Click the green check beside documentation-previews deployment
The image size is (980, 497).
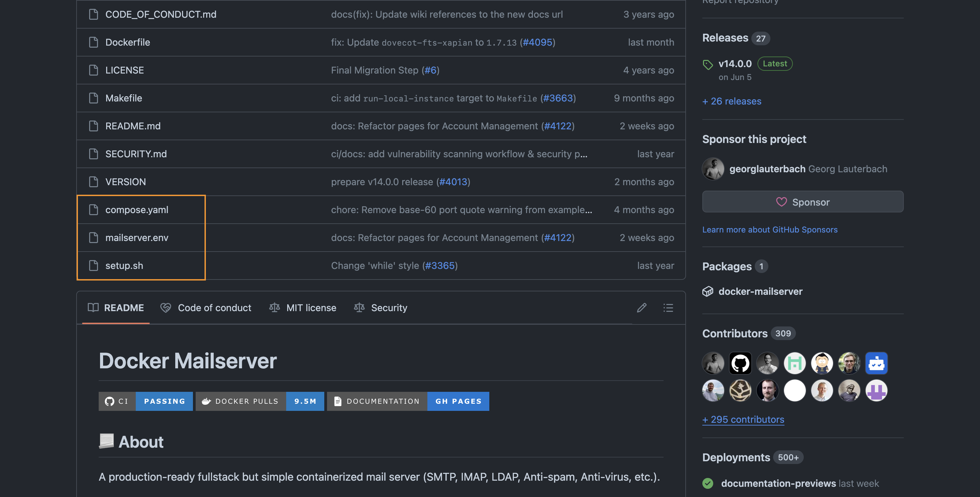tap(708, 483)
